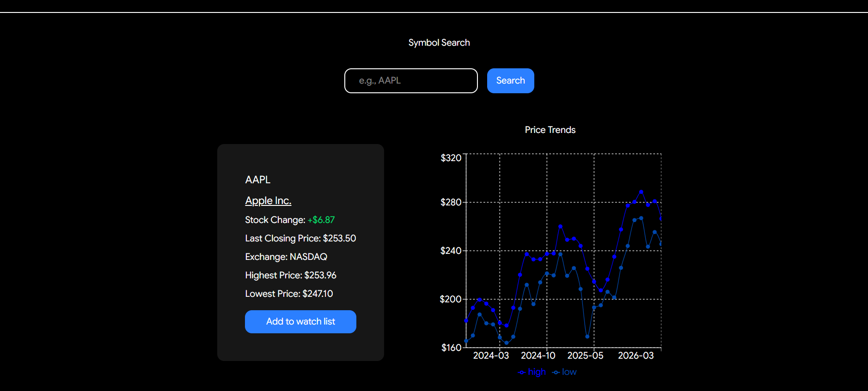Image resolution: width=868 pixels, height=391 pixels.
Task: Open the Apple Inc. link
Action: coord(268,201)
